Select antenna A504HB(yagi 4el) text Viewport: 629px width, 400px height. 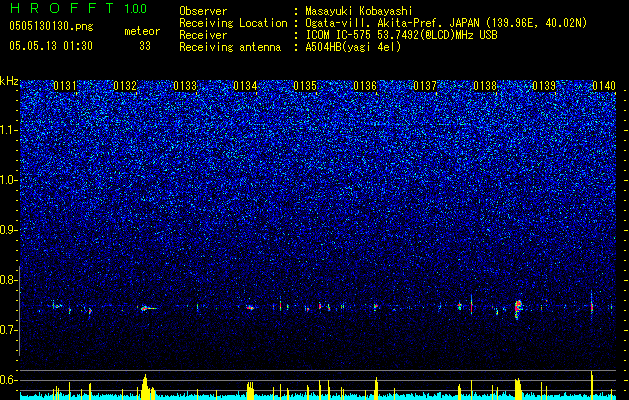353,47
